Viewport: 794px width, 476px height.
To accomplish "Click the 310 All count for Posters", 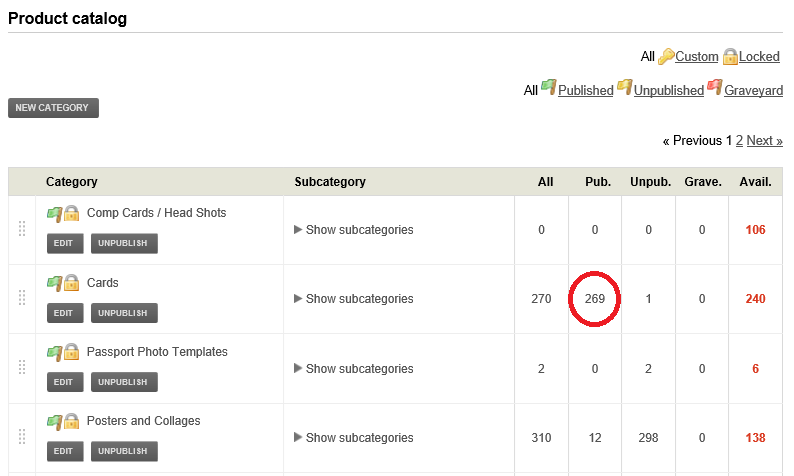I will tap(541, 438).
